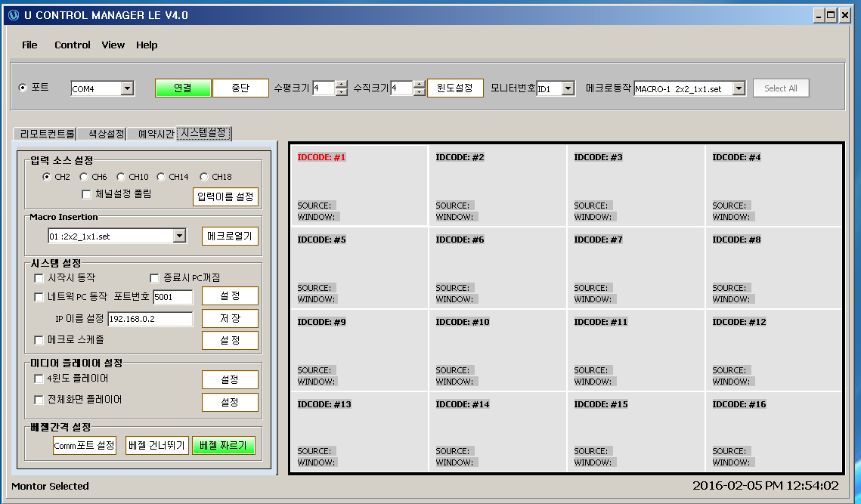
Task: Select CH14 input source radio button
Action: pos(161,177)
